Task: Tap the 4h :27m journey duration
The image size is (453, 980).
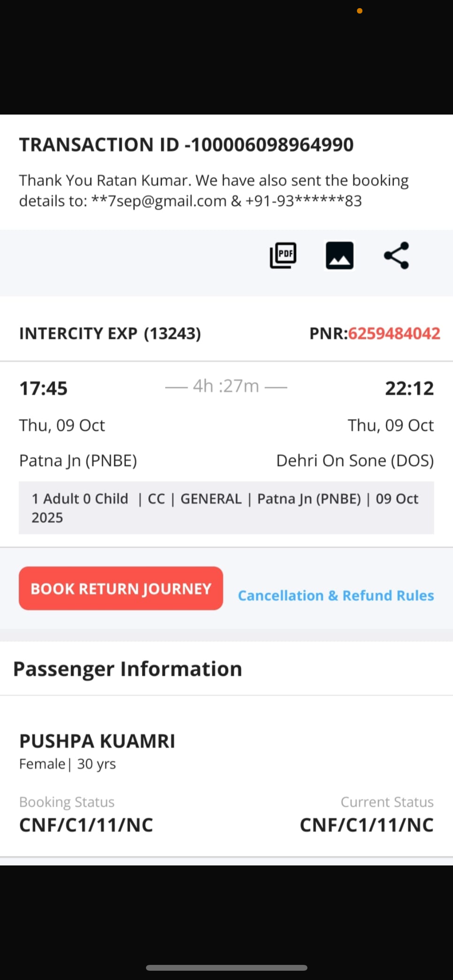Action: (226, 386)
